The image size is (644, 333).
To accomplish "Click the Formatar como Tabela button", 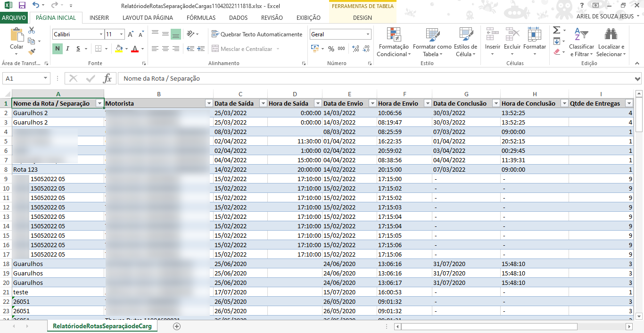I will pos(432,42).
